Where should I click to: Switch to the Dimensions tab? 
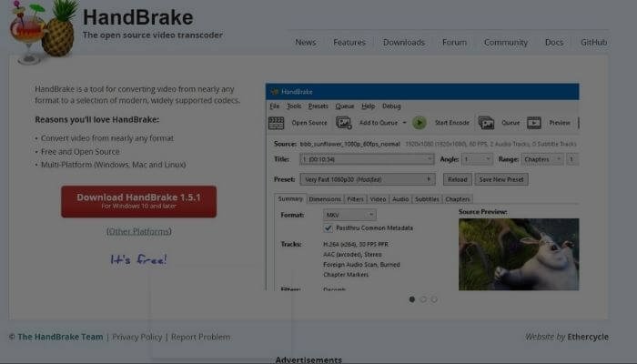pyautogui.click(x=325, y=199)
